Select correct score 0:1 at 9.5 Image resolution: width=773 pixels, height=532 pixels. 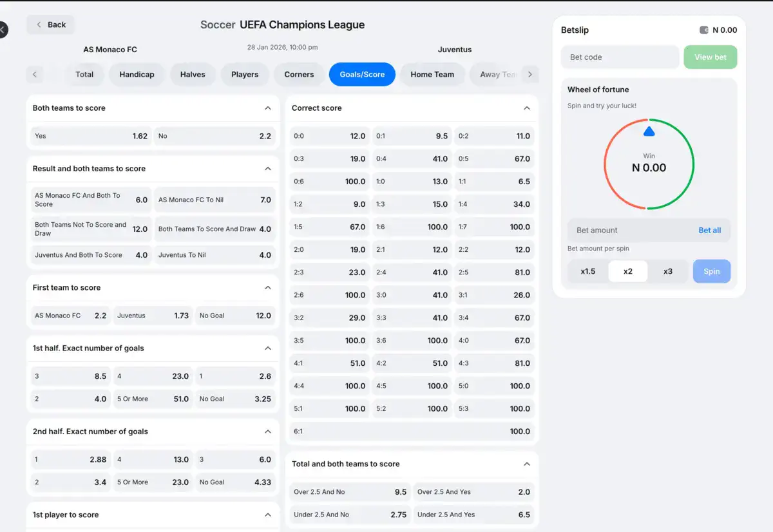click(412, 136)
